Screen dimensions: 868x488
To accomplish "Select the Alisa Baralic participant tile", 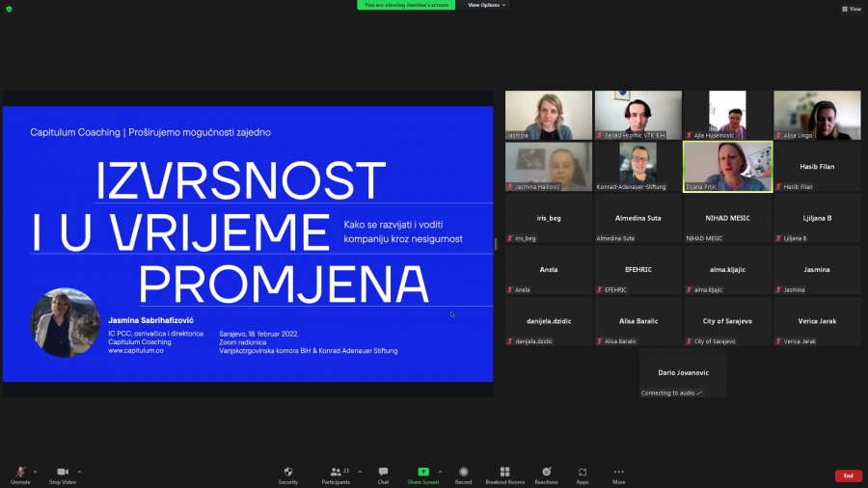I will [x=638, y=321].
